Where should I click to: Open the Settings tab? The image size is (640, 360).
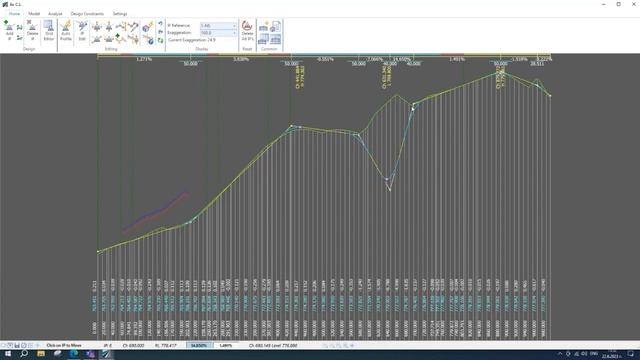(120, 13)
